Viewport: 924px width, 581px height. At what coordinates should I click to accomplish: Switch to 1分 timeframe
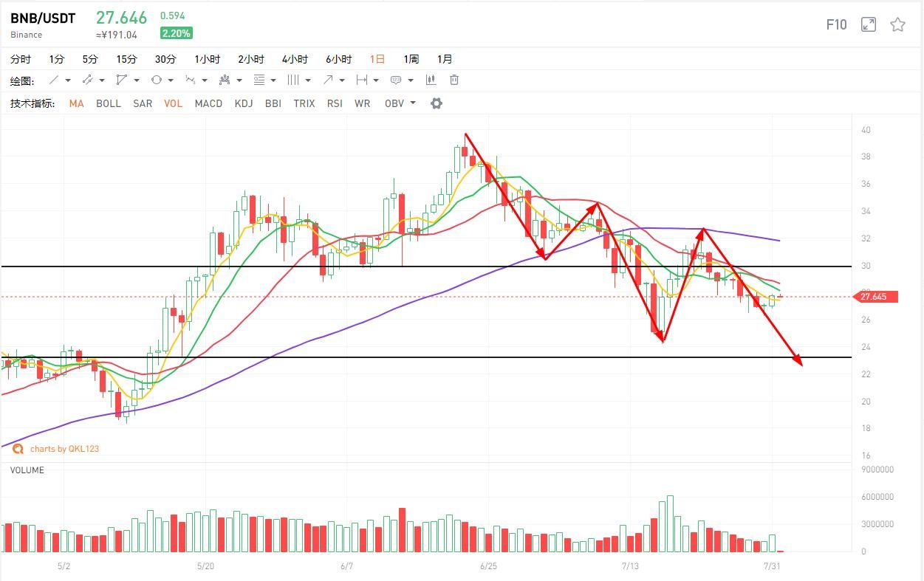pos(57,59)
